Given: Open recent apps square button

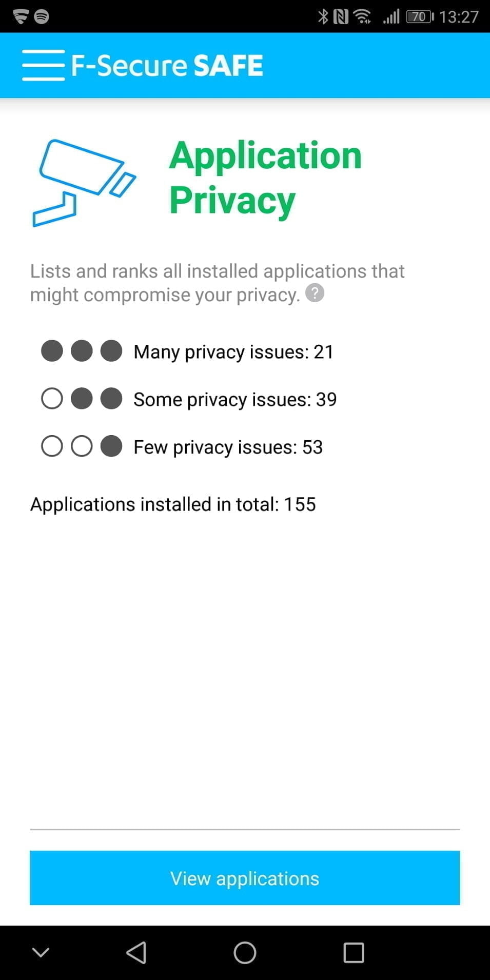Looking at the screenshot, I should 354,953.
